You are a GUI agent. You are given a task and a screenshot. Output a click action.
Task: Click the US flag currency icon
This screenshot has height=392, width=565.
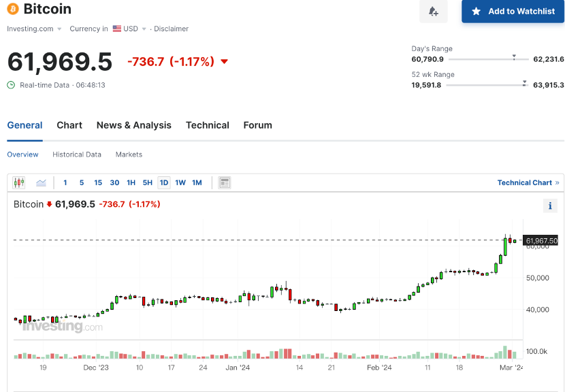click(x=117, y=29)
